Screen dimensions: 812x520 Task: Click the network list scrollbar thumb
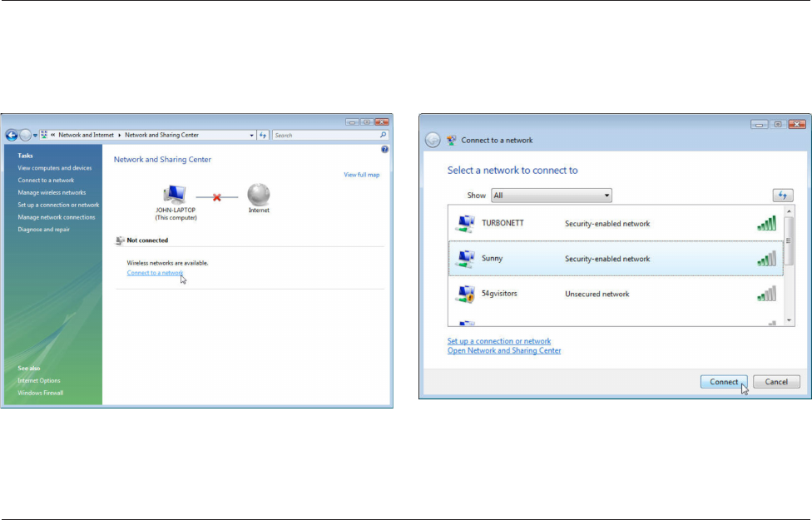pos(790,240)
